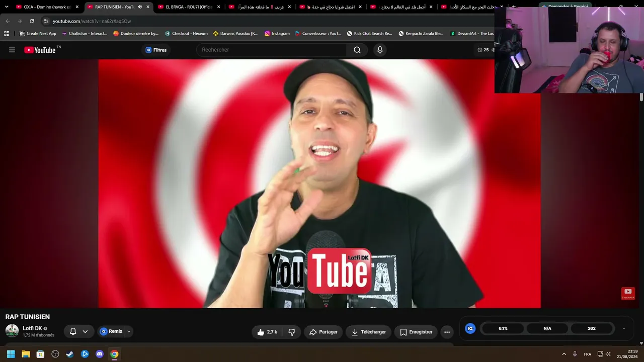The image size is (644, 362).
Task: Click the blue vidIQ badge icon in the stats bar
Action: point(470,328)
